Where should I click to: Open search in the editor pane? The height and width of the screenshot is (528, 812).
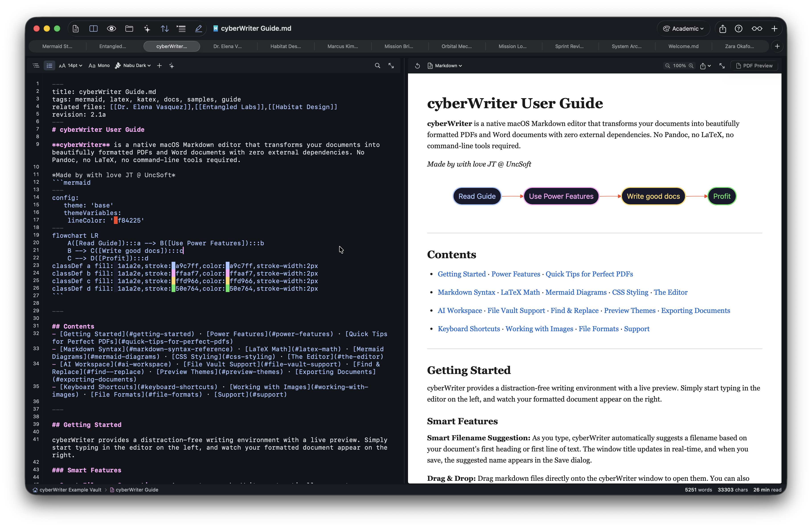377,65
